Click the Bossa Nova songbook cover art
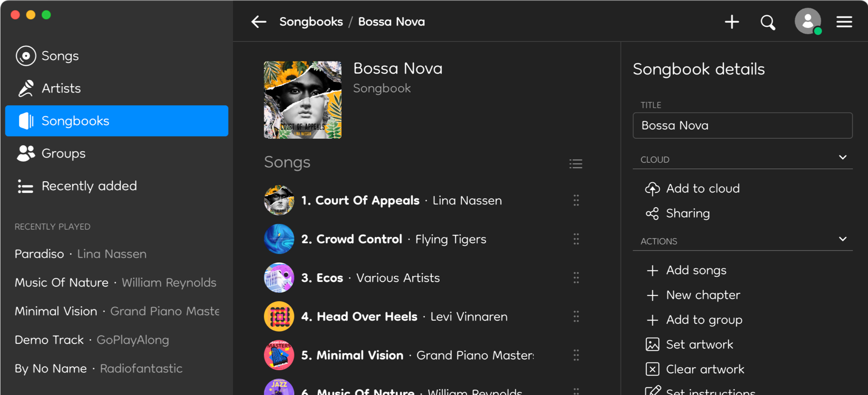This screenshot has height=395, width=868. point(303,100)
